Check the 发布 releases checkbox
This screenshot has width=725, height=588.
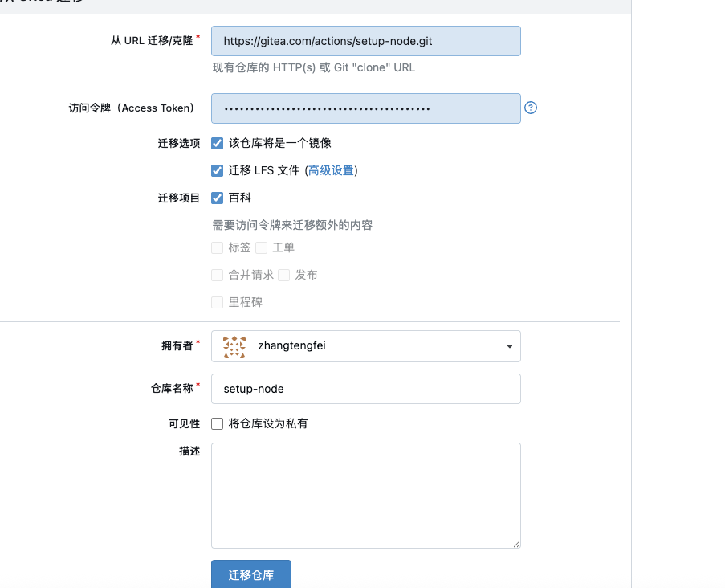[283, 274]
